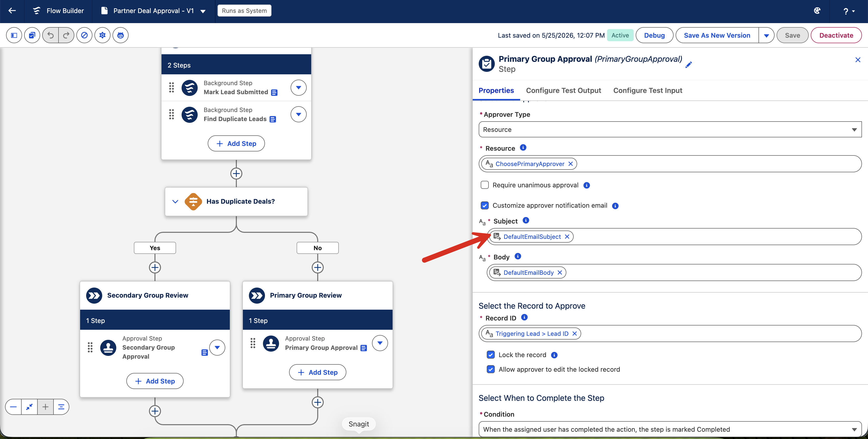Click the palette icon in header
This screenshot has width=868, height=439.
[x=817, y=11]
